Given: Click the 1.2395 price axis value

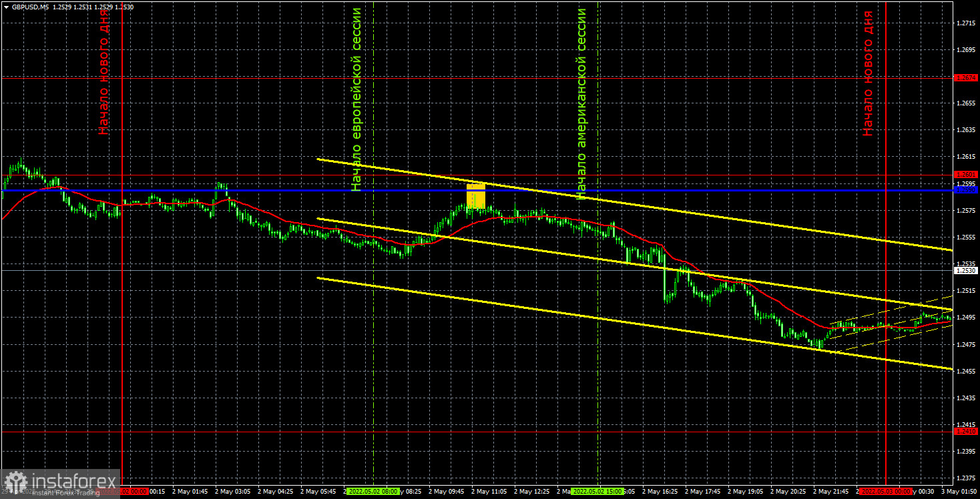Looking at the screenshot, I should [x=966, y=452].
